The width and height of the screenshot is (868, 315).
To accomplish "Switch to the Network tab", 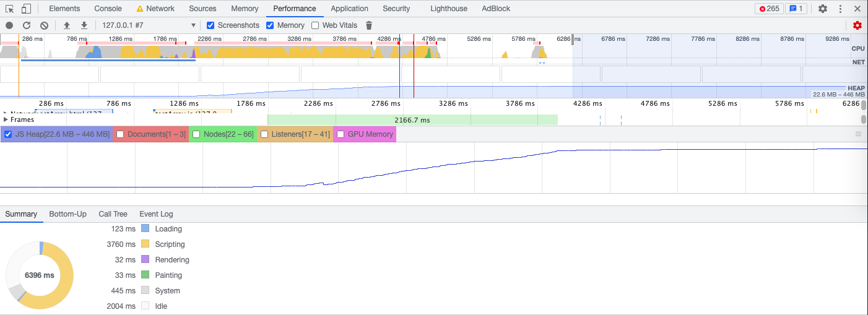I will [x=155, y=9].
